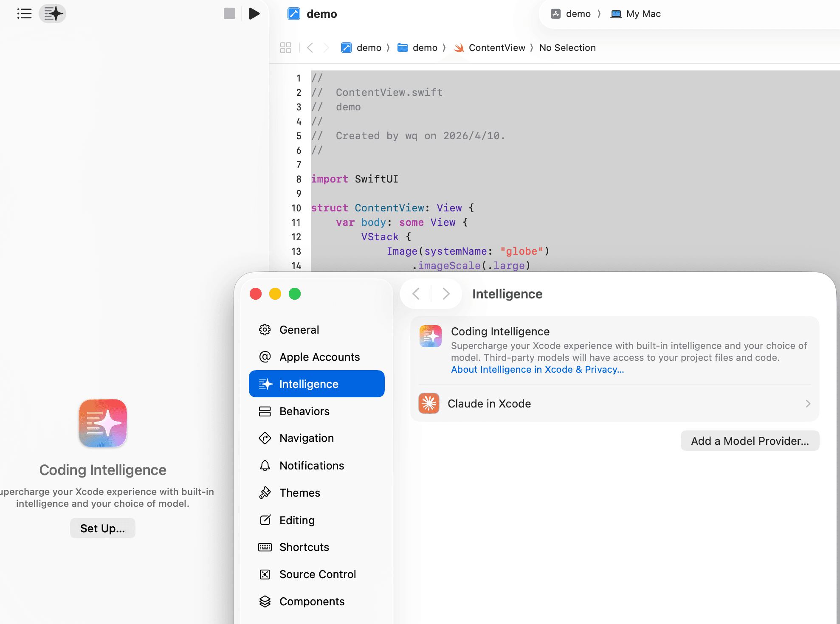Open Source Control settings
Image resolution: width=840 pixels, height=624 pixels.
click(x=317, y=574)
